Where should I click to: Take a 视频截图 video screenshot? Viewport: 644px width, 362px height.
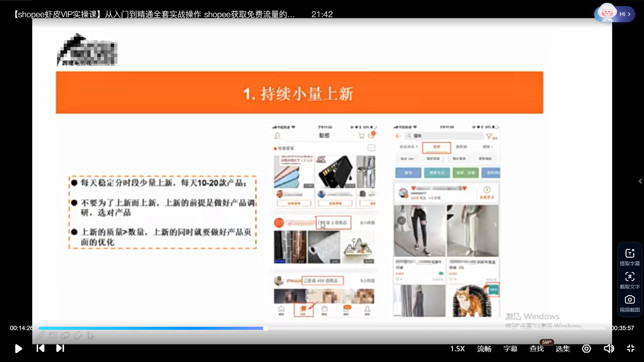pos(630,303)
